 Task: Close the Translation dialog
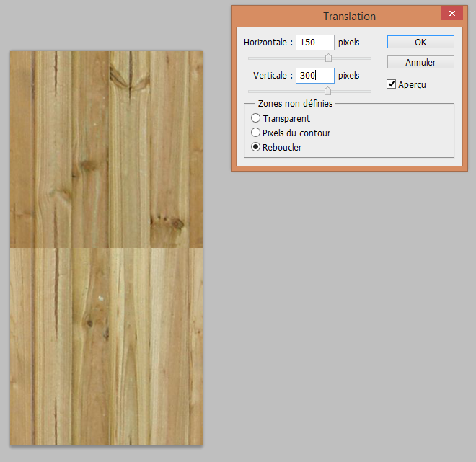pyautogui.click(x=451, y=14)
